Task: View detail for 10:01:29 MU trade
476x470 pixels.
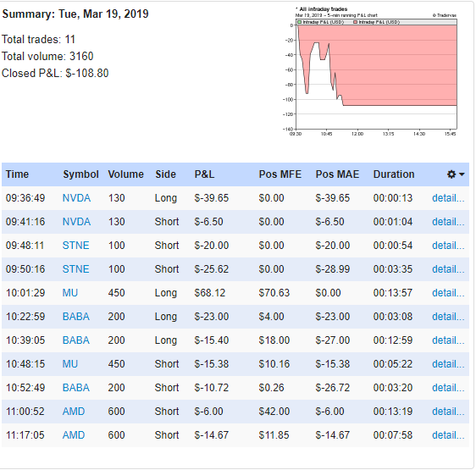Action: click(448, 293)
